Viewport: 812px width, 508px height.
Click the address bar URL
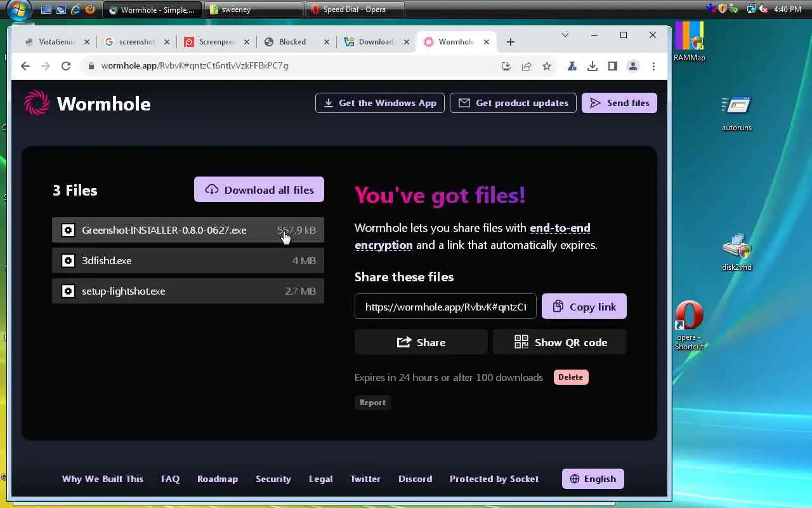[195, 65]
